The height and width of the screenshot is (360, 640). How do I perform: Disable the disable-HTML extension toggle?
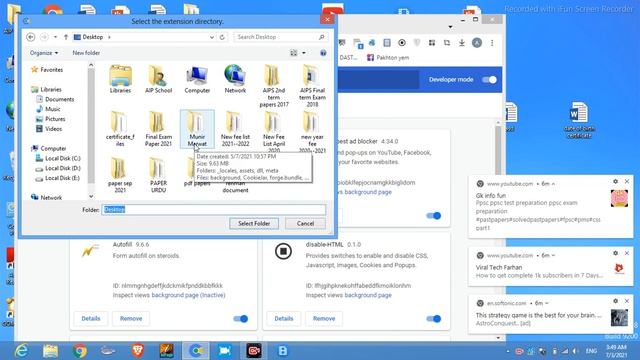click(x=433, y=319)
